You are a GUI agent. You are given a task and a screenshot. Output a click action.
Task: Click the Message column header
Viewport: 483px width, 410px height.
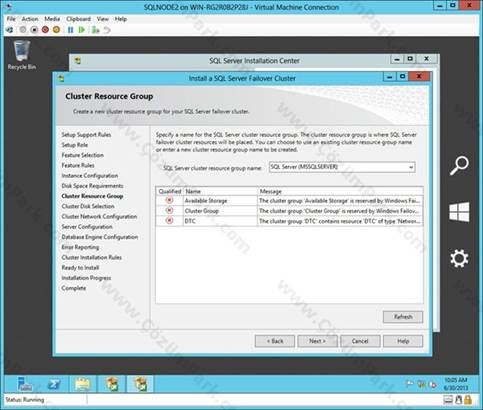coord(340,191)
